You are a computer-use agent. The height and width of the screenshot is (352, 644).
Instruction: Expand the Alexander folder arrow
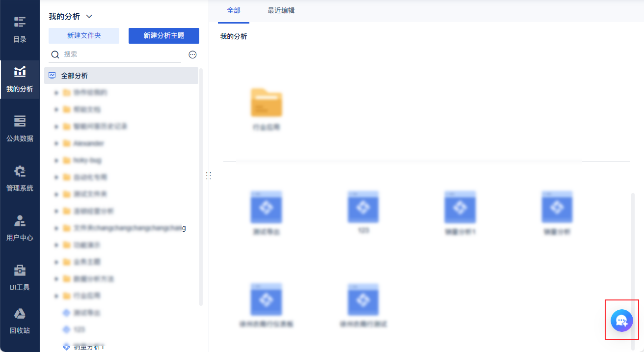(56, 143)
